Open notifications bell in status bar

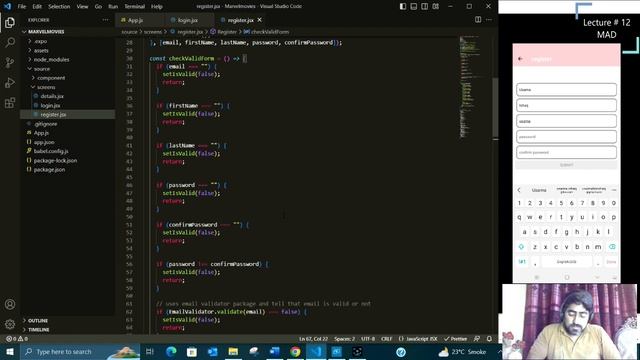tap(489, 339)
